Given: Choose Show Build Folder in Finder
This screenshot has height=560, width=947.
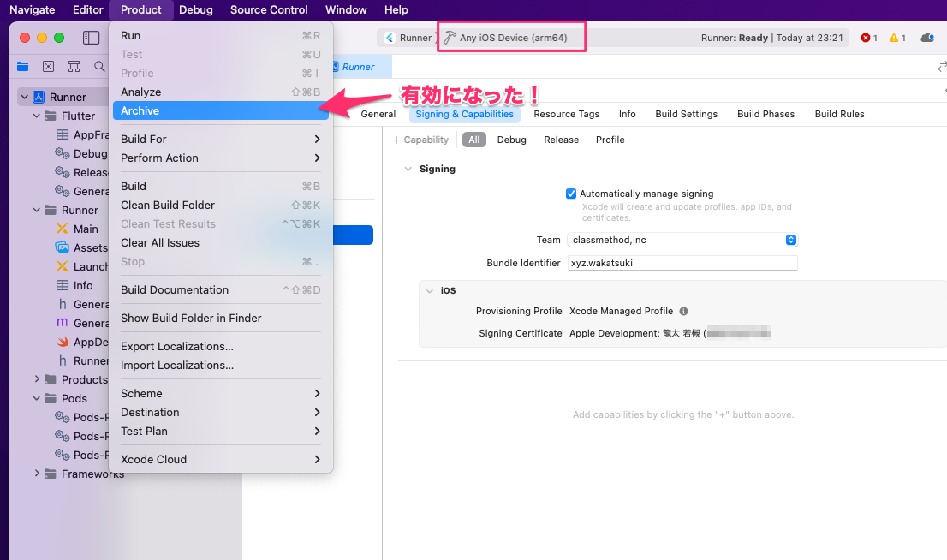Looking at the screenshot, I should point(220,318).
